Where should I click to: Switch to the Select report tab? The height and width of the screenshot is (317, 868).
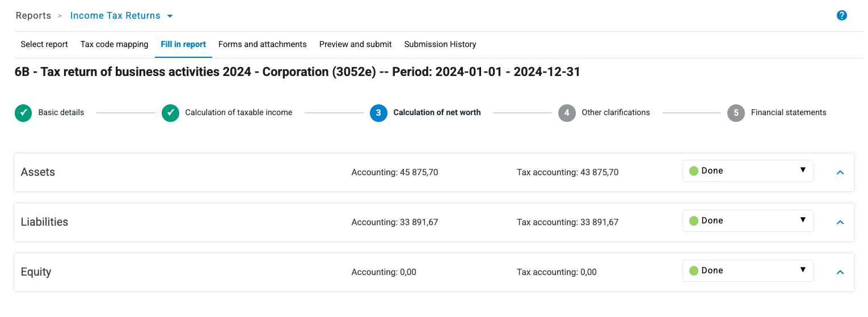(x=44, y=44)
